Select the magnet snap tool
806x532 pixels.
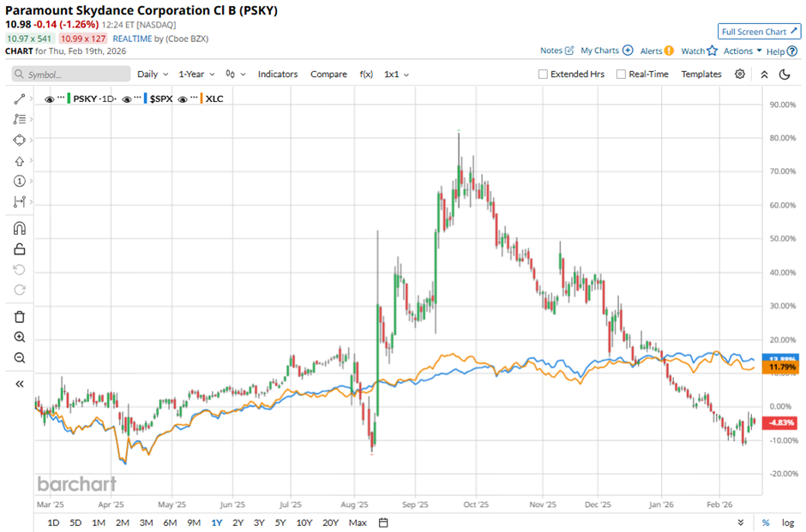click(20, 229)
